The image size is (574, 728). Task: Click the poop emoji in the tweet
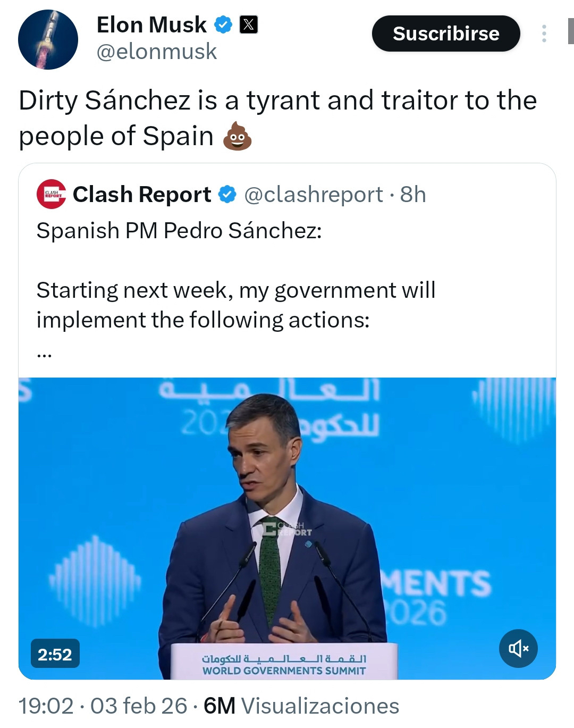pos(237,136)
